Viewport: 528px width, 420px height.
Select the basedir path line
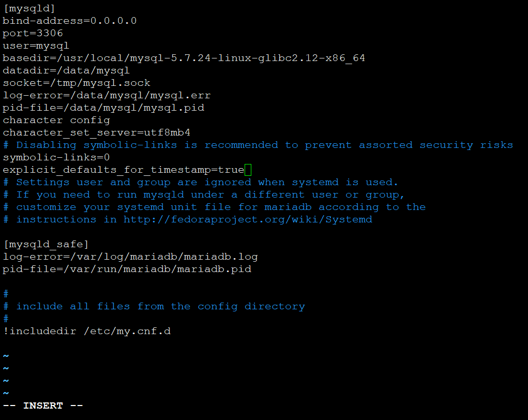coord(184,58)
